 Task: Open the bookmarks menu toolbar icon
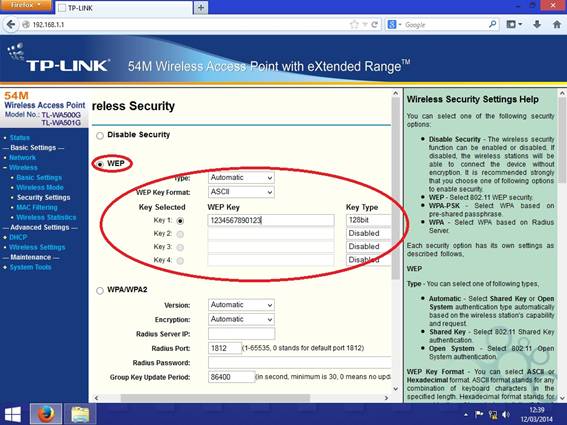tap(514, 25)
